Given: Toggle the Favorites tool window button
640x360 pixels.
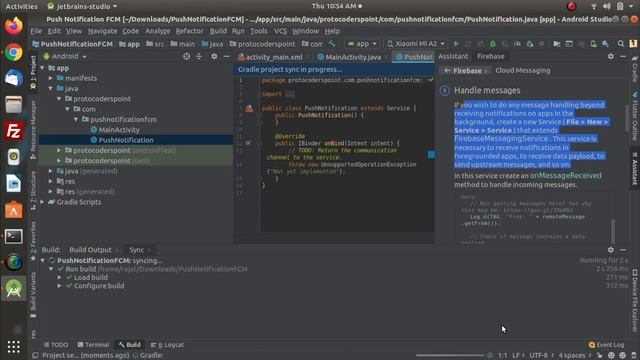Looking at the screenshot, I should [x=33, y=241].
